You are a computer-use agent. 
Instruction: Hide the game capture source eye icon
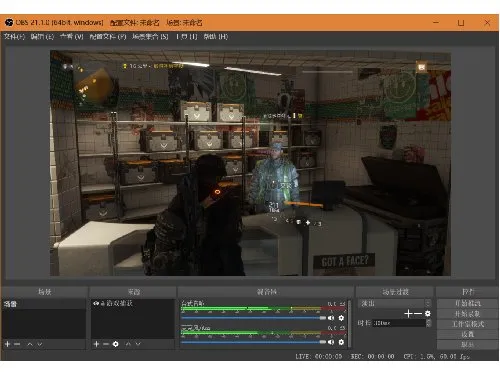96,303
